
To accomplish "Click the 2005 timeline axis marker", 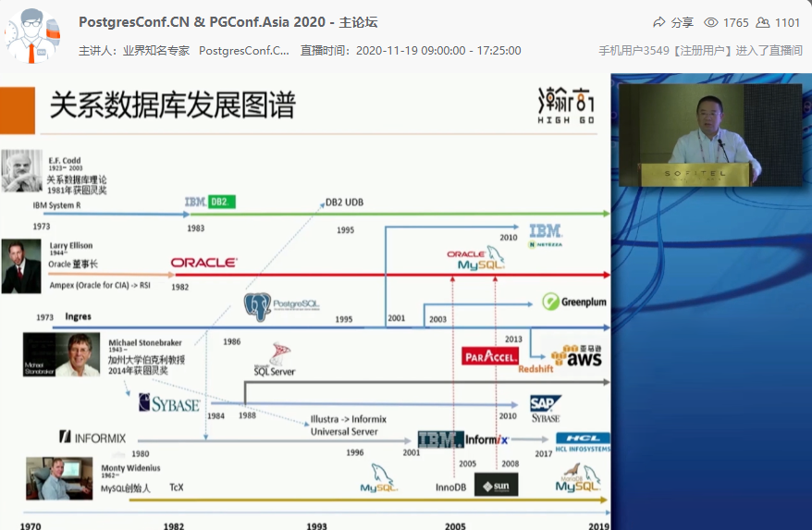I will 455,525.
